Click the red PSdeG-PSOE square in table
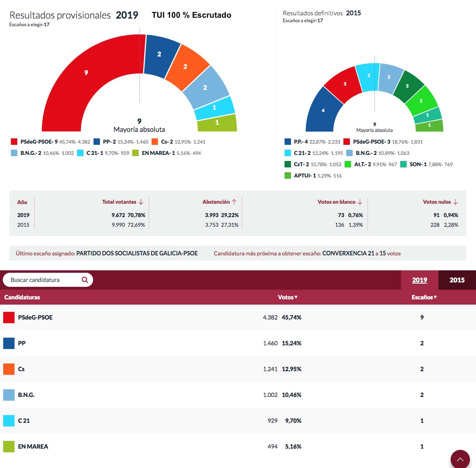This screenshot has height=468, width=476. tap(9, 318)
